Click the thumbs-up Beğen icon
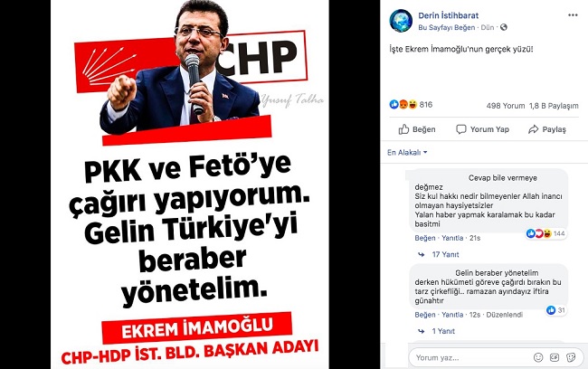Screen dimensions: 588x369 403,129
